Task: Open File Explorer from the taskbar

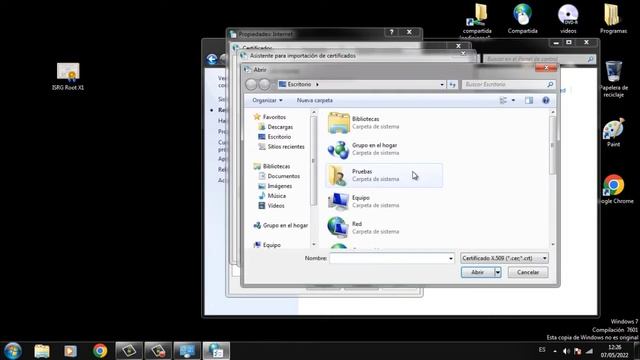Action: pos(42,351)
